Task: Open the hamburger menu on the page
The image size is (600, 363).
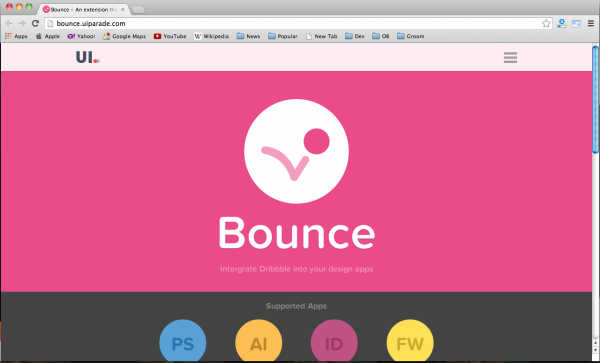Action: [x=510, y=57]
